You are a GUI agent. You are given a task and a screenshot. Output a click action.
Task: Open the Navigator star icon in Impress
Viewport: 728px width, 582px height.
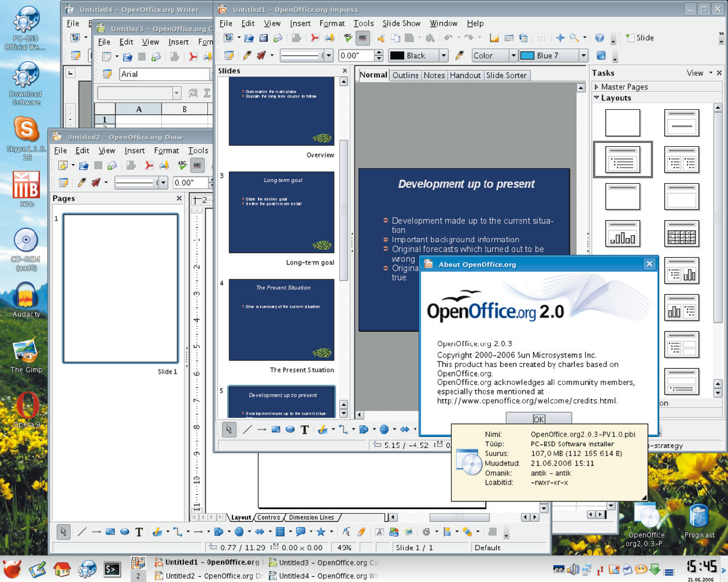coord(560,38)
